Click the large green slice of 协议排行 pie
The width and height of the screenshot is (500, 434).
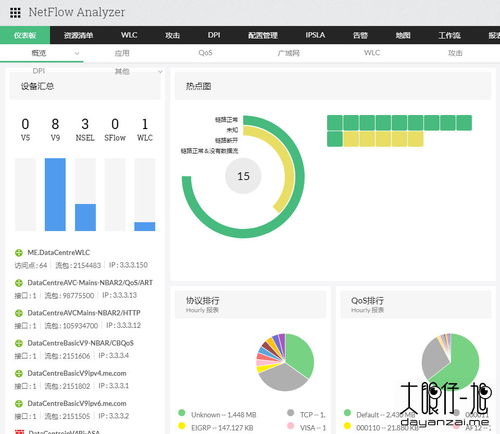point(300,353)
